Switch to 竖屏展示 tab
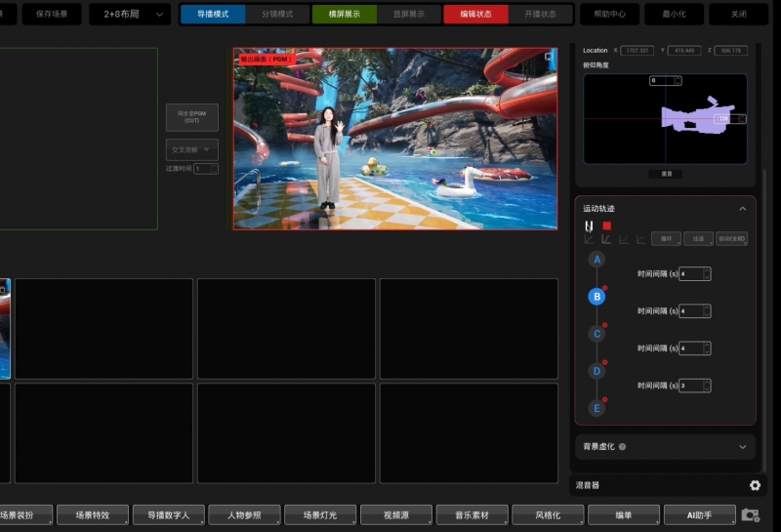 [409, 14]
